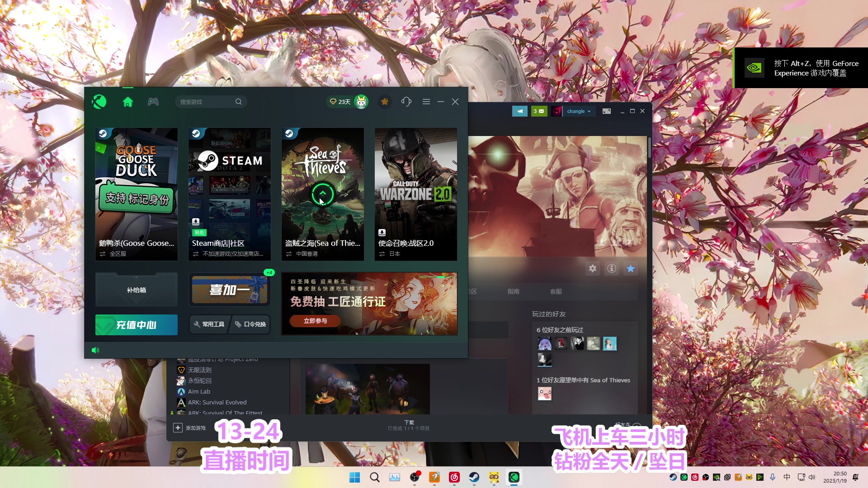Open the game settings gear in Steam
Viewport: 868px width, 488px height.
(593, 269)
